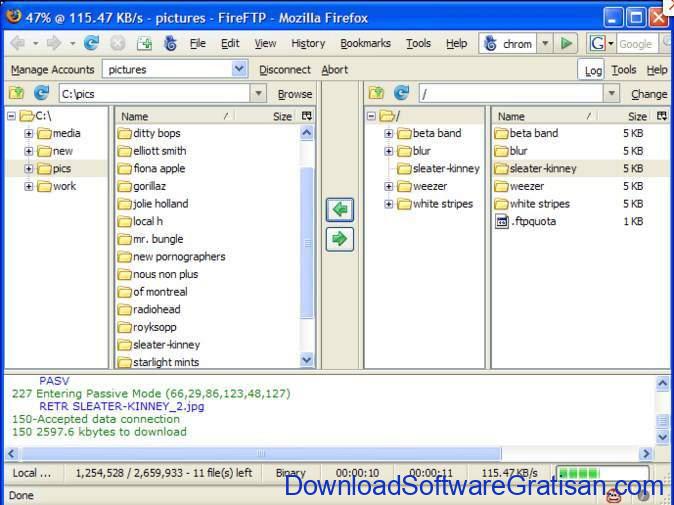Select the gorillaz folder icon
674x505 pixels.
tap(125, 187)
